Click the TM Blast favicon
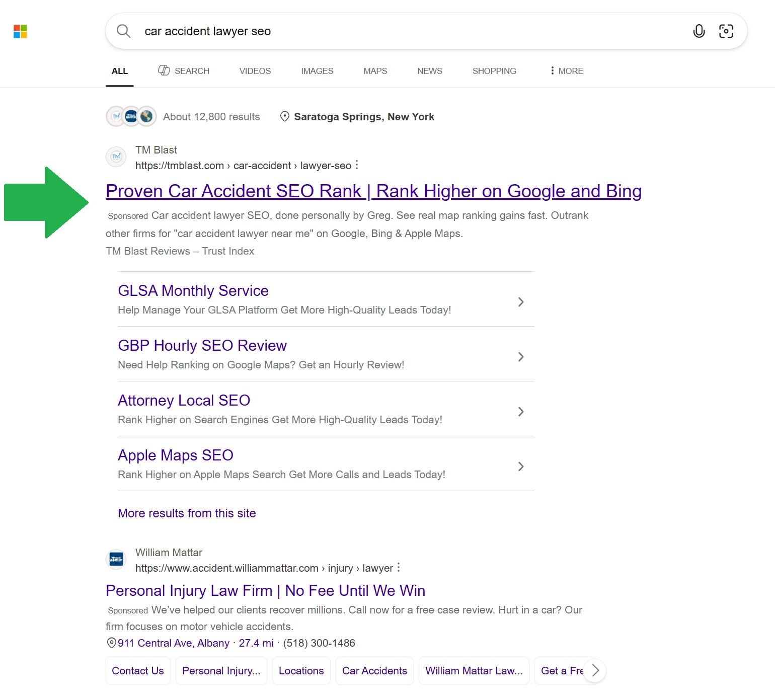The height and width of the screenshot is (700, 775). coord(116,157)
